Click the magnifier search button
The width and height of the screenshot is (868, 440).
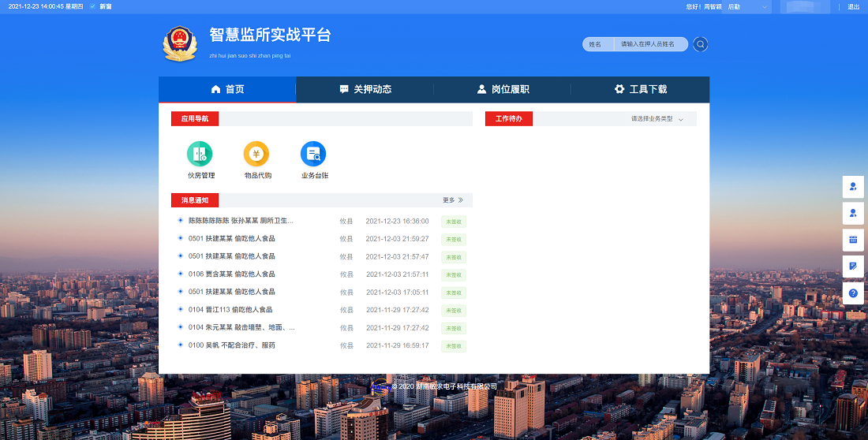tap(700, 44)
